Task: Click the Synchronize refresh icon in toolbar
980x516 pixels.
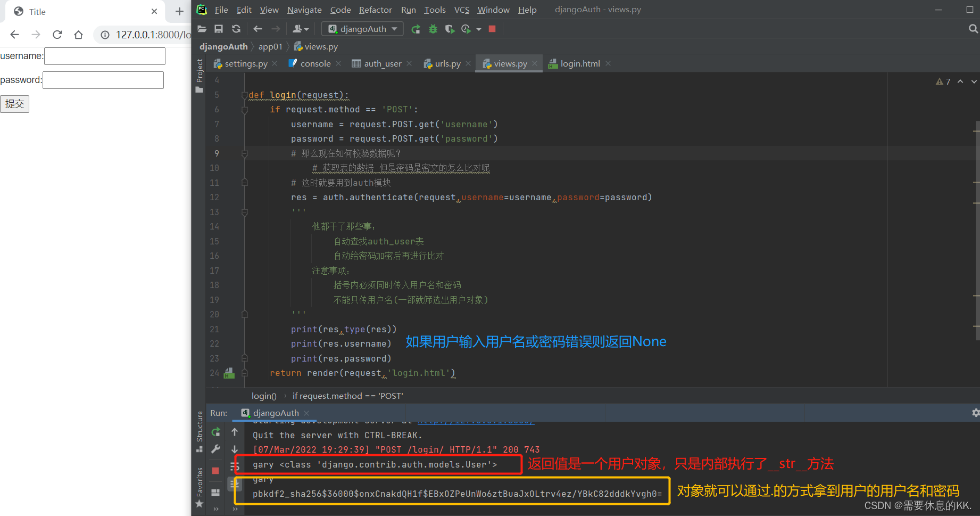Action: click(x=236, y=29)
